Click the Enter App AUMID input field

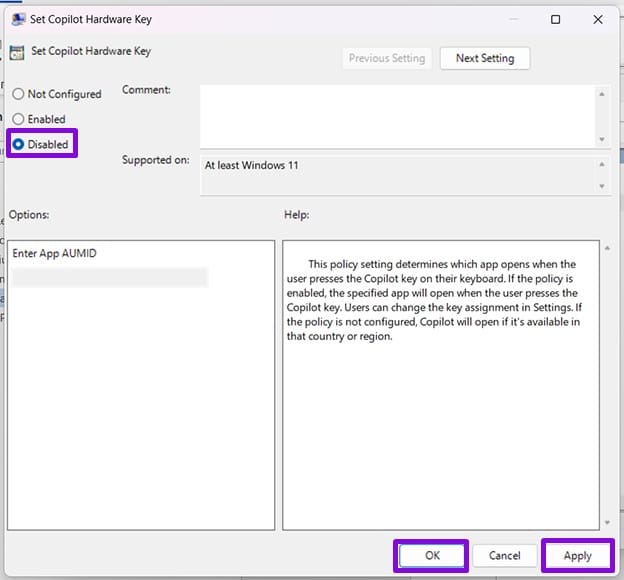point(110,277)
